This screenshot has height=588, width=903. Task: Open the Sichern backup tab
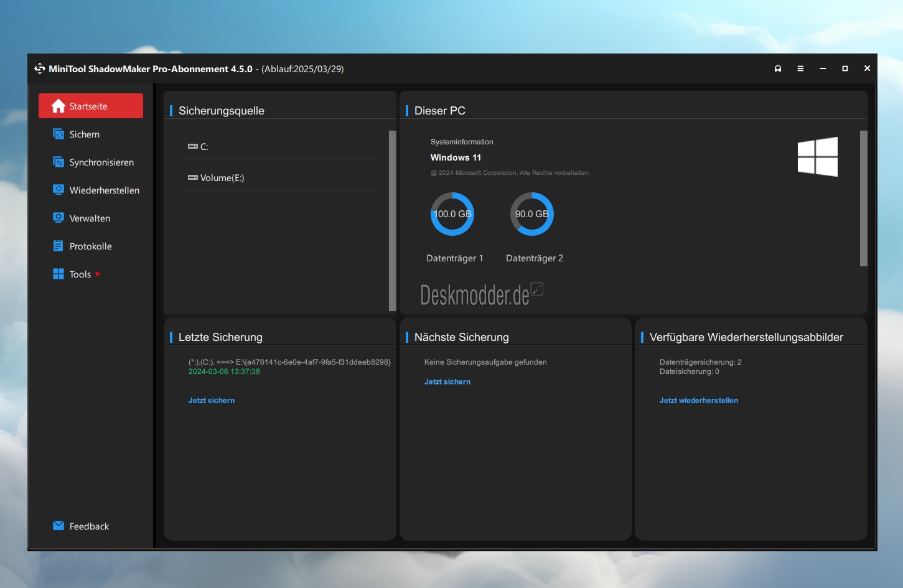[91, 134]
